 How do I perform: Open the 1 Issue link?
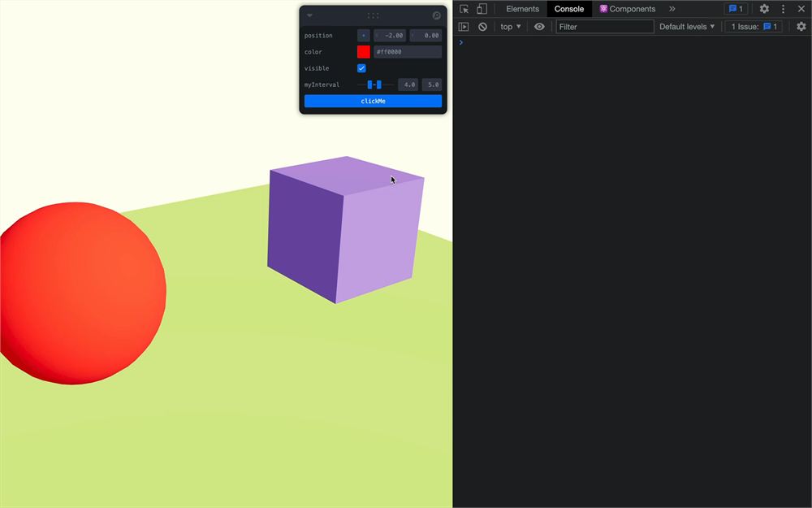point(754,27)
